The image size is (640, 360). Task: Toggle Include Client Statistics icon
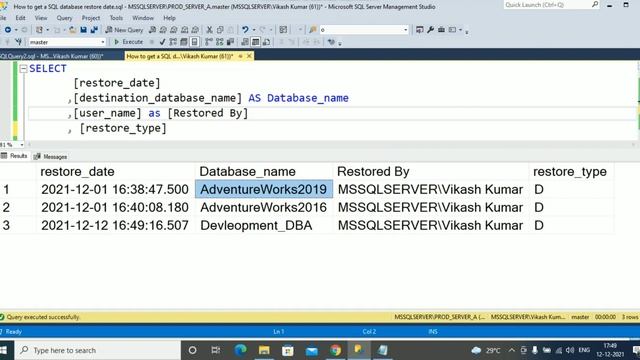[x=230, y=42]
